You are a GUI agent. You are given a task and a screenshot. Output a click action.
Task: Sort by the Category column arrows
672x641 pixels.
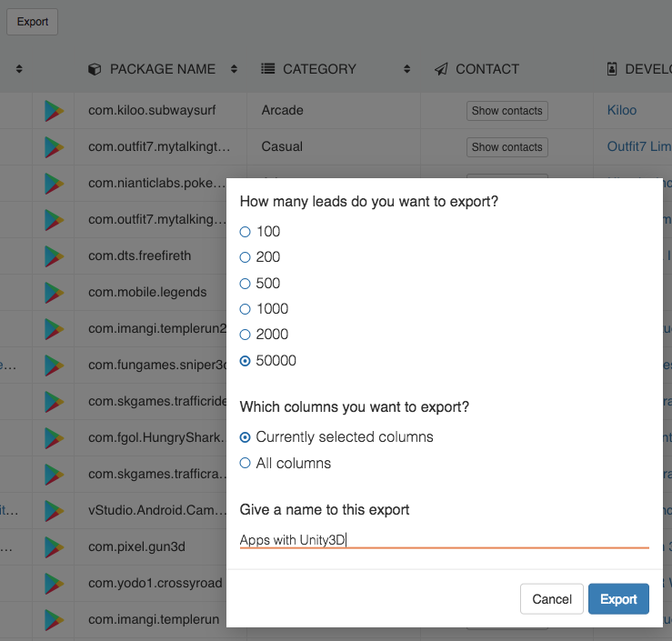pyautogui.click(x=406, y=69)
